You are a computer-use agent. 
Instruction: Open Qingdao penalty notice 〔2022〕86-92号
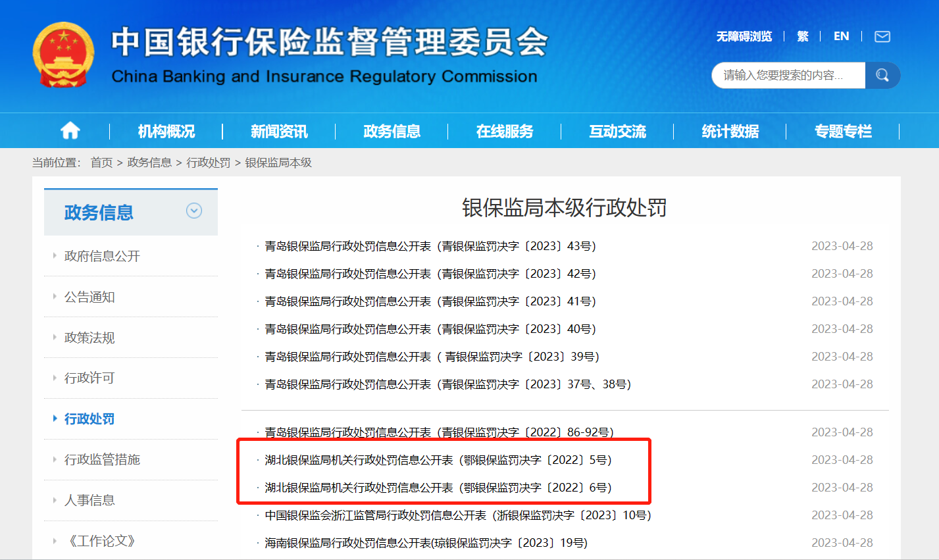click(x=439, y=432)
